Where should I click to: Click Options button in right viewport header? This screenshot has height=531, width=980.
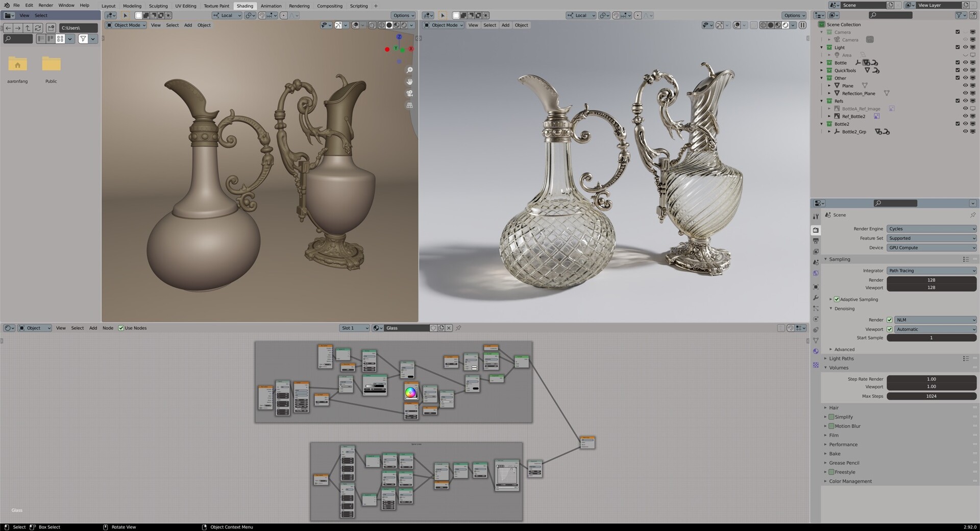click(794, 15)
